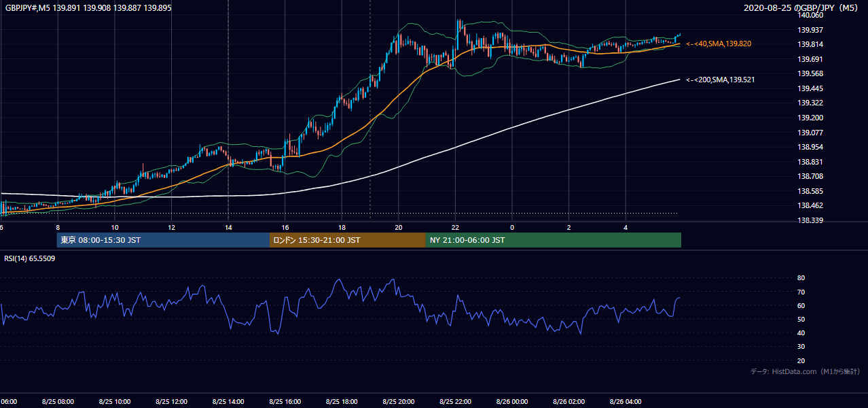Click the 8/25 10:00 time label
This screenshot has height=408, width=868.
115,402
